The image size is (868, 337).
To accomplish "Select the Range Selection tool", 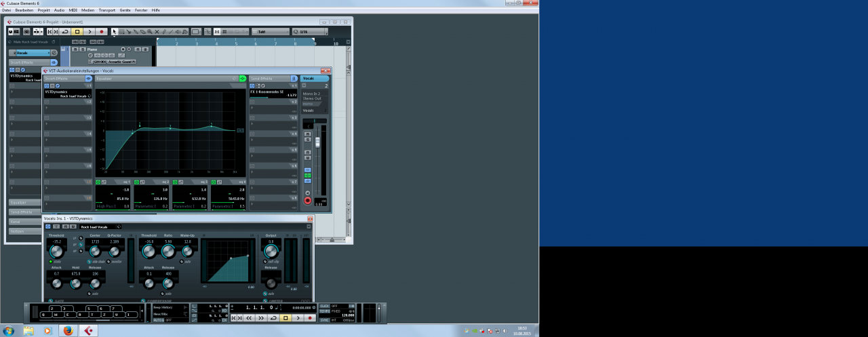I will coord(121,32).
